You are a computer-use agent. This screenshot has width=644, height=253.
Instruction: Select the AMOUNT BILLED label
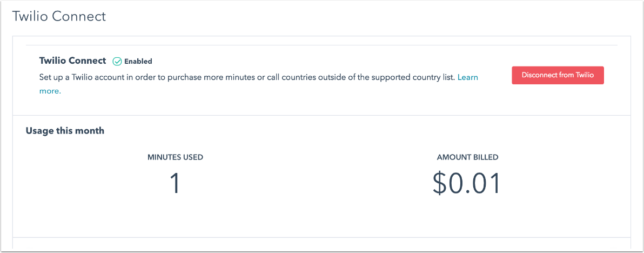[467, 157]
